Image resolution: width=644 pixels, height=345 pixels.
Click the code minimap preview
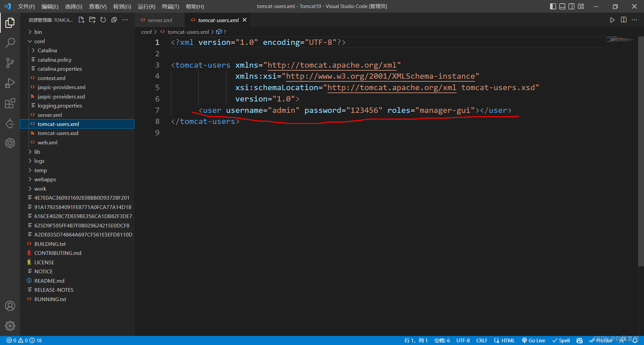point(619,39)
